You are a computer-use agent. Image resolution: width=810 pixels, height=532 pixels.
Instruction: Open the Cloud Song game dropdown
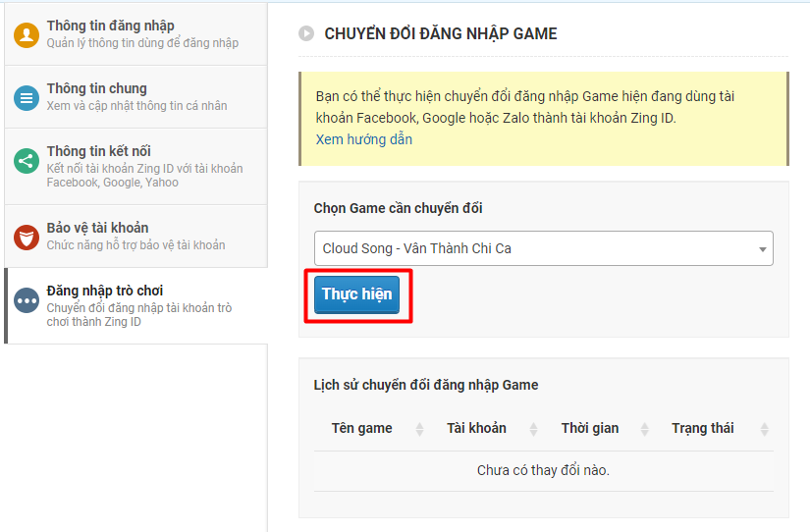pos(544,248)
